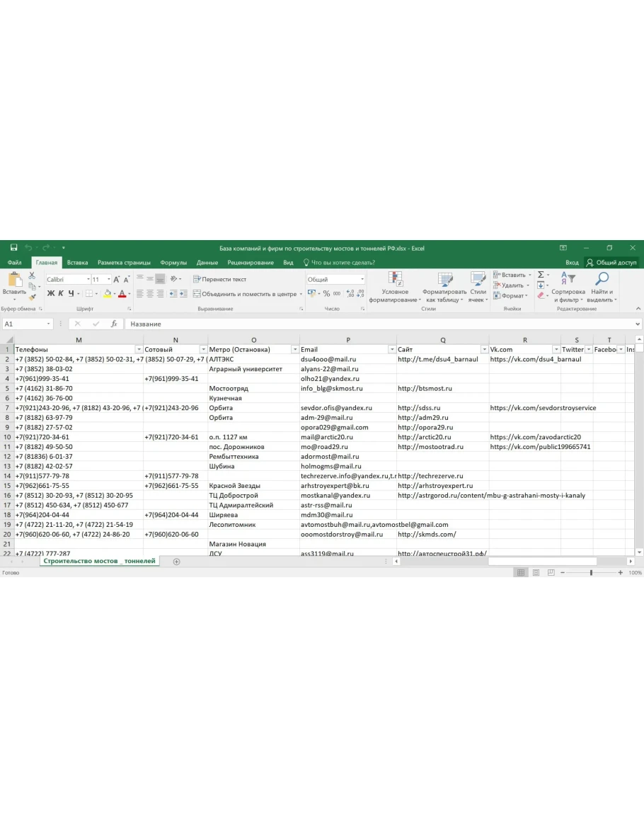
Task: Open the Clear options with the eraser icon
Action: [x=541, y=295]
